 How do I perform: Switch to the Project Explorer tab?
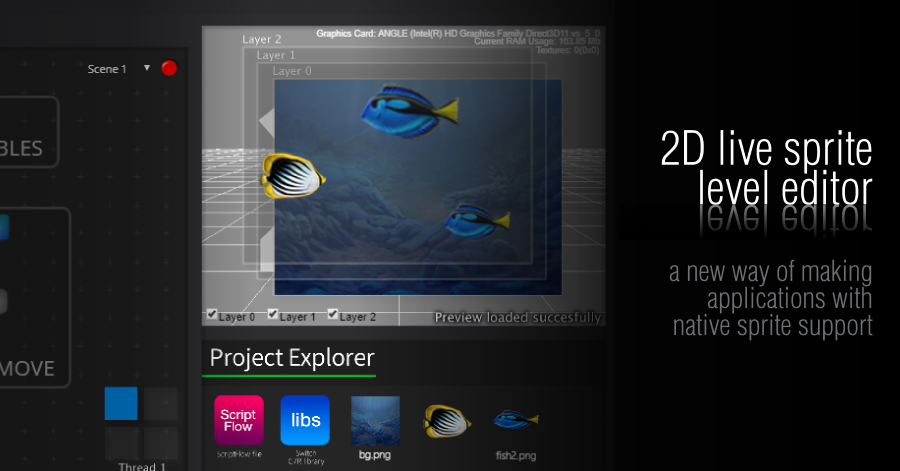(292, 358)
